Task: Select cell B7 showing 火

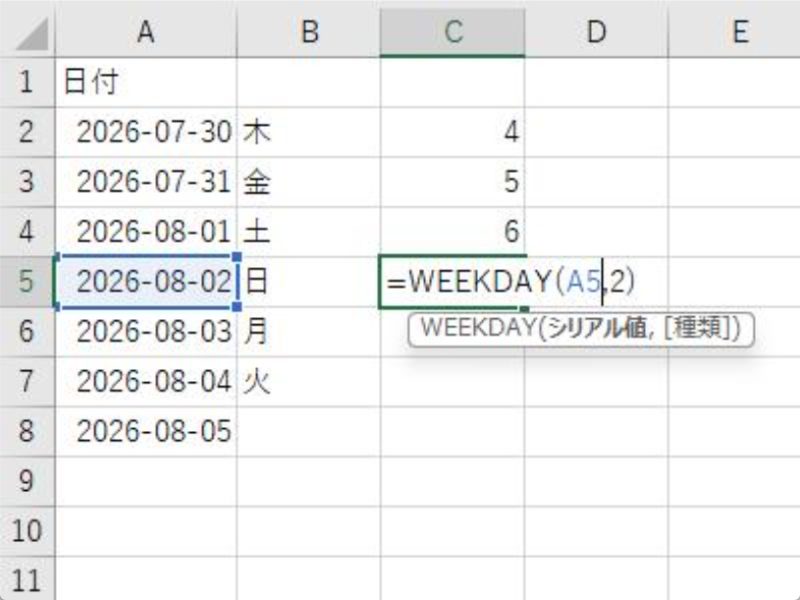Action: 309,382
